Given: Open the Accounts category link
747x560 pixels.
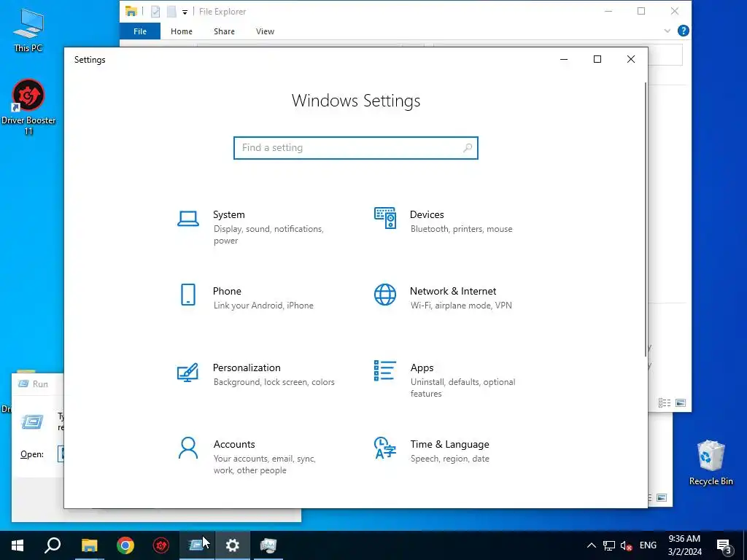Looking at the screenshot, I should (234, 444).
